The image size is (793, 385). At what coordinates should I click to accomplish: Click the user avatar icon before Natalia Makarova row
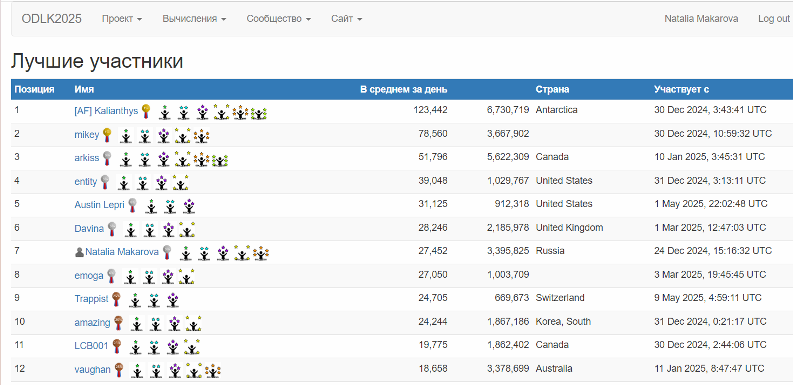(79, 251)
